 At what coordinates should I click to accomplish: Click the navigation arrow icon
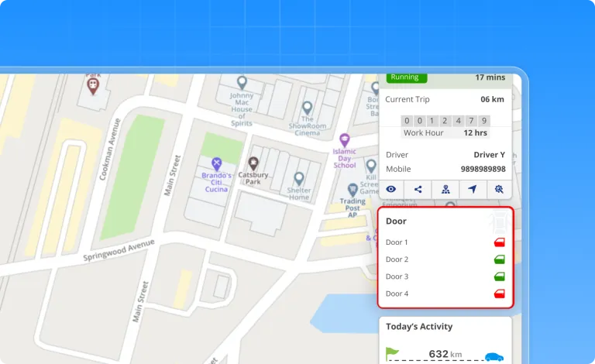click(472, 189)
